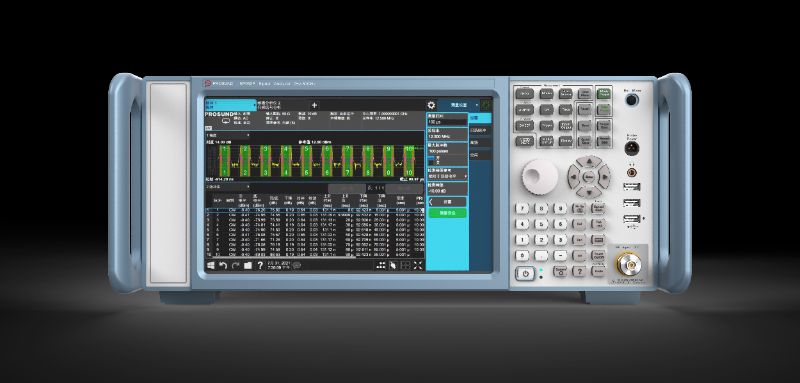Open the Windows start menu icon

[x=210, y=265]
